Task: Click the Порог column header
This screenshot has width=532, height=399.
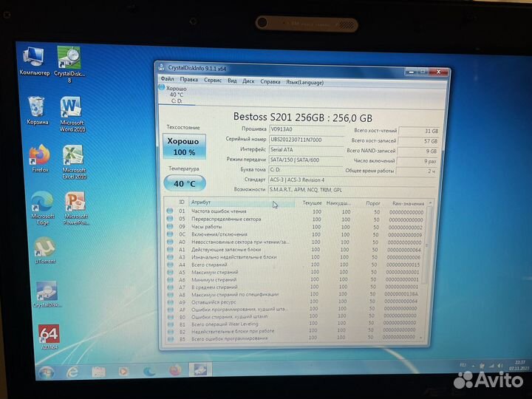Action: [x=372, y=203]
